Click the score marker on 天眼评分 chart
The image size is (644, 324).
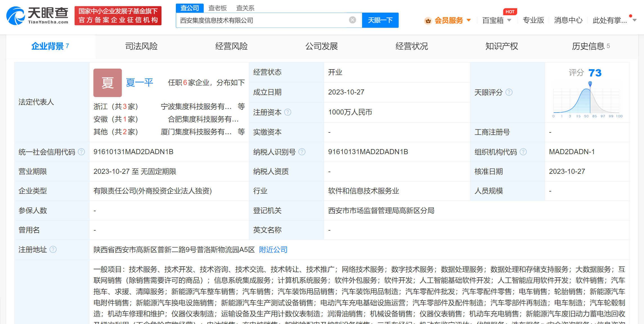click(590, 83)
